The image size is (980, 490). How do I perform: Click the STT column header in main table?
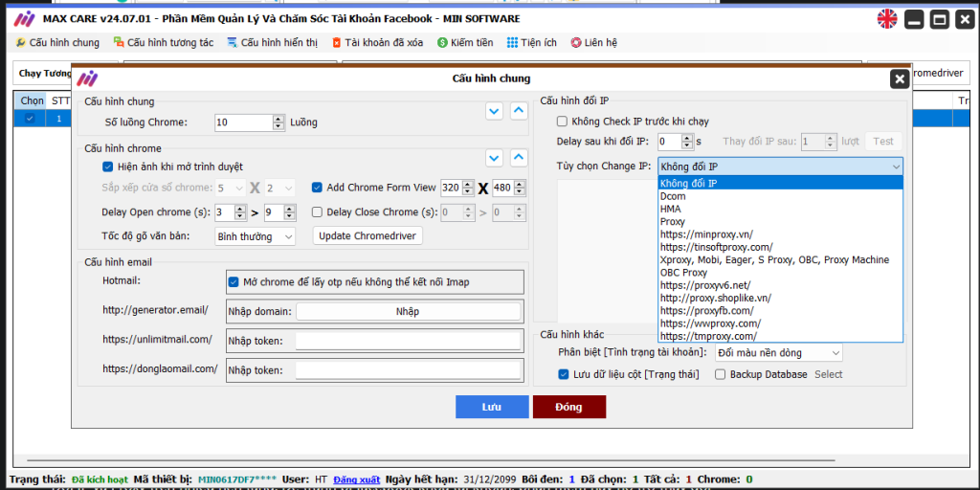pyautogui.click(x=60, y=100)
